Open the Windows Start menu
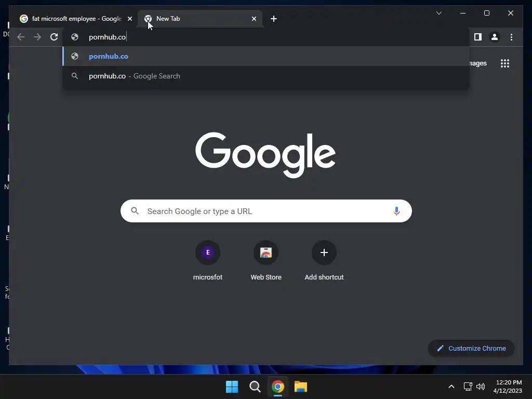The height and width of the screenshot is (399, 532). [232, 387]
